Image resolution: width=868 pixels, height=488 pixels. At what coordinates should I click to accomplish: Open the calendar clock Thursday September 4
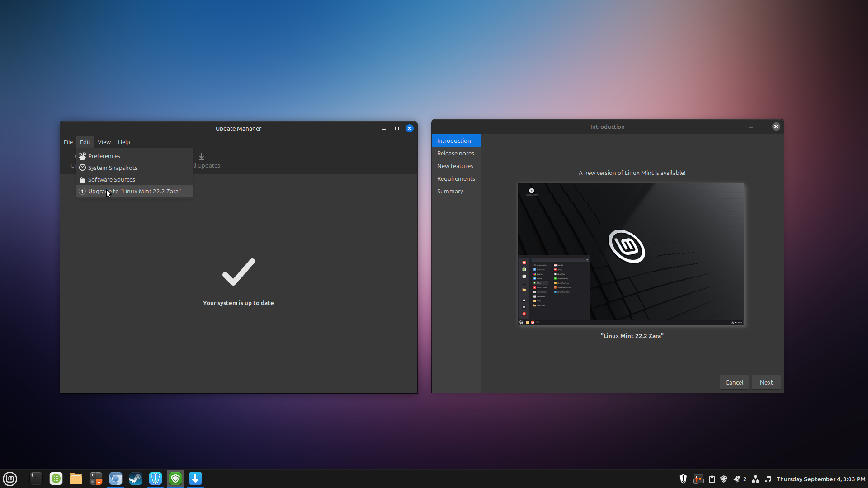point(821,479)
